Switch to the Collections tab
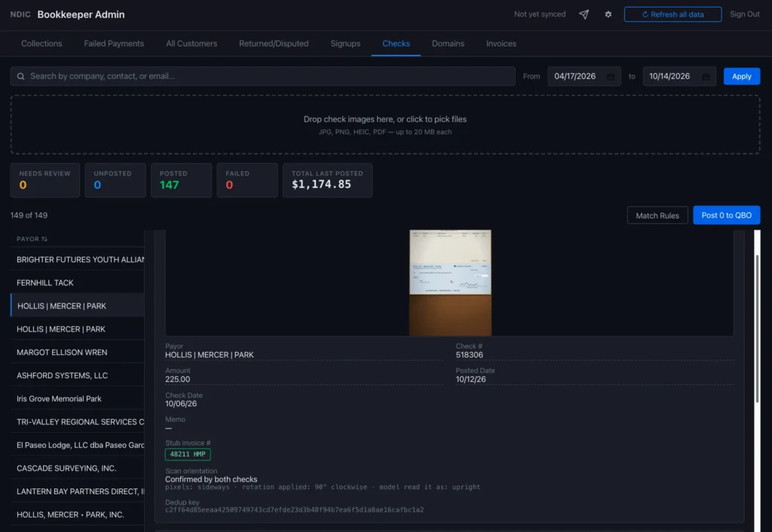Viewport: 772px width, 532px height. click(x=41, y=43)
